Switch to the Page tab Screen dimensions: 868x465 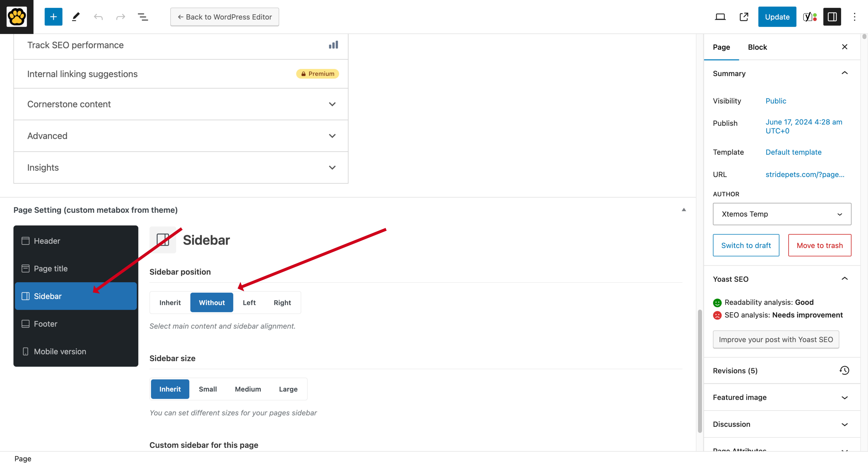click(x=721, y=47)
